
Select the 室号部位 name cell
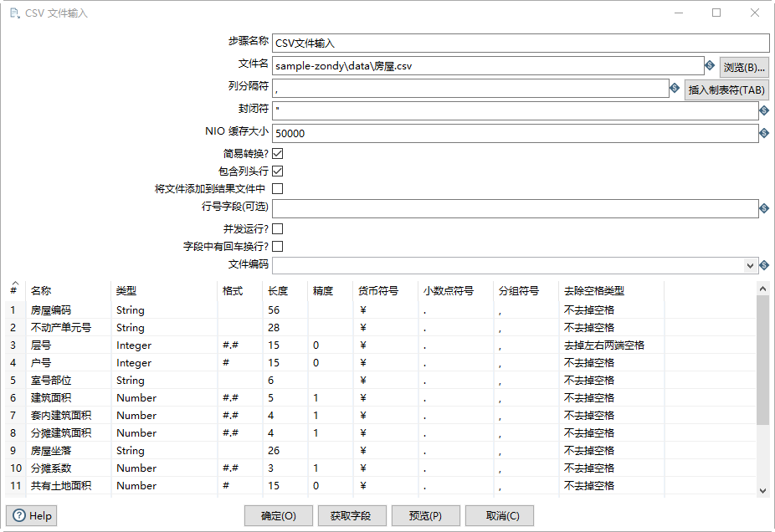tap(68, 381)
